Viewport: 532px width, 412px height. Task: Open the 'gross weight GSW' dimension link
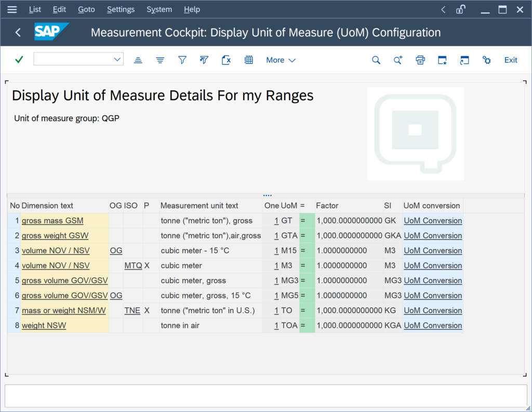tap(55, 235)
